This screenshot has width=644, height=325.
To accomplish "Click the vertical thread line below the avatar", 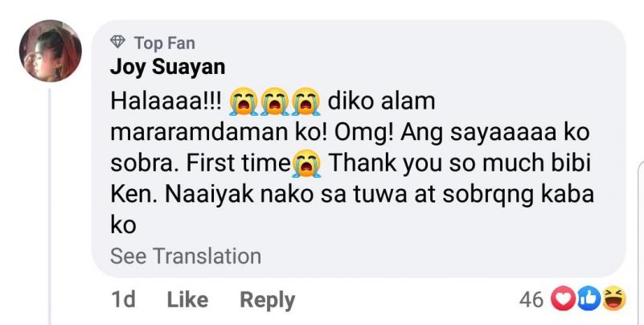I will point(50,201).
